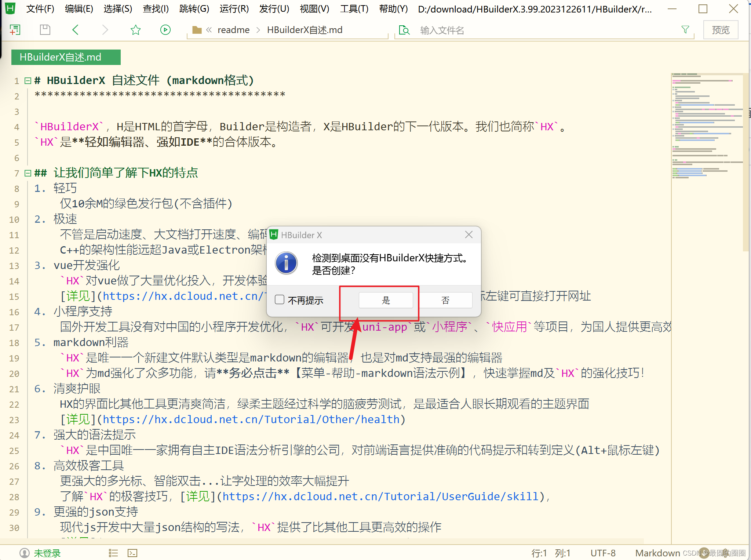Viewport: 751px width, 560px height.
Task: Mark file as favorite with the star icon
Action: pos(135,30)
